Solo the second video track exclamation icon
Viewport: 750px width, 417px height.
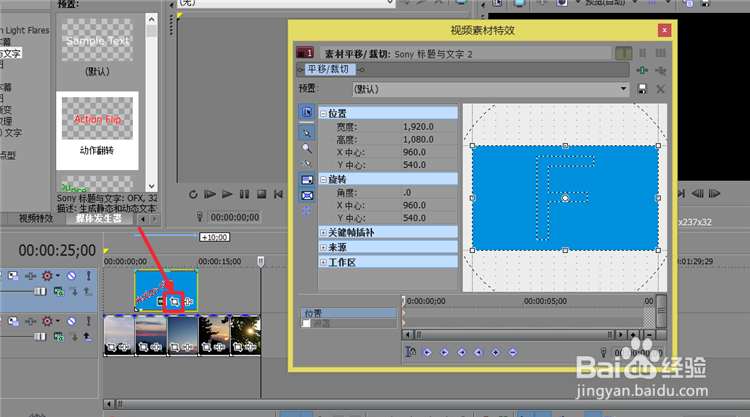click(x=88, y=321)
